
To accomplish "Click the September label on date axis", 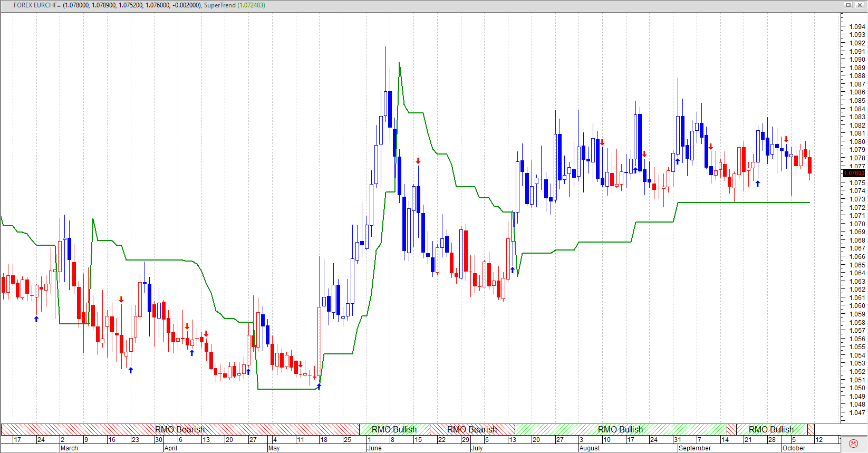I will point(695,448).
